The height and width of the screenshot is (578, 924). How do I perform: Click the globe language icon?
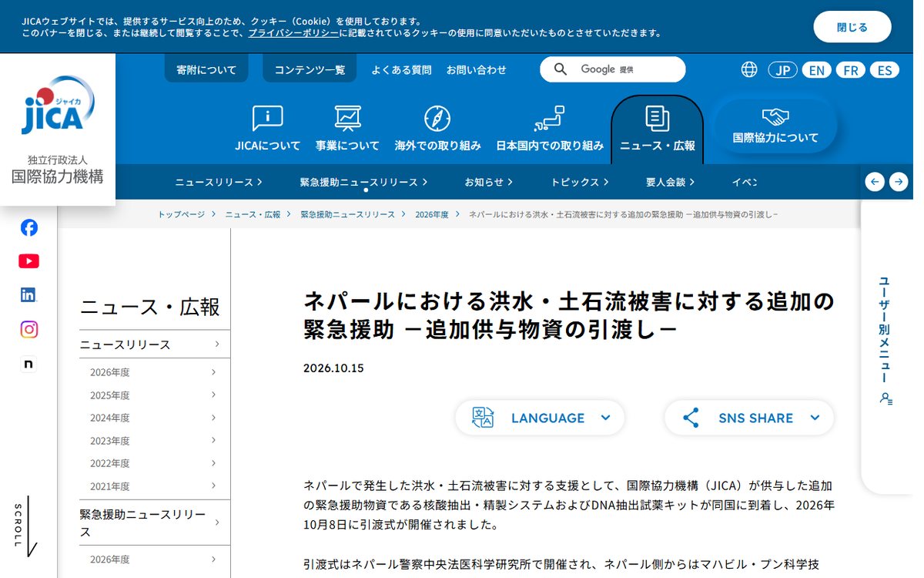pos(749,69)
